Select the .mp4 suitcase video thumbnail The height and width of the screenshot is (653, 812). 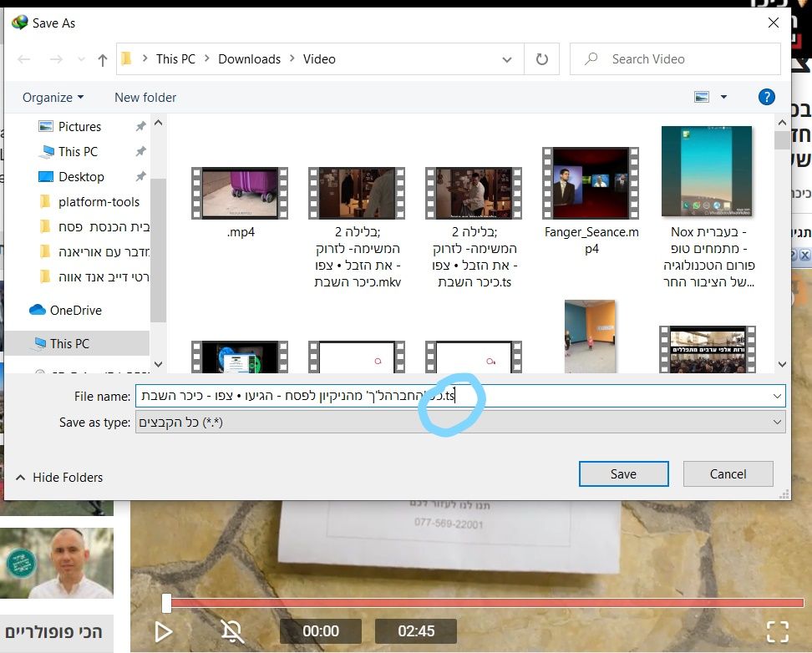pos(240,193)
